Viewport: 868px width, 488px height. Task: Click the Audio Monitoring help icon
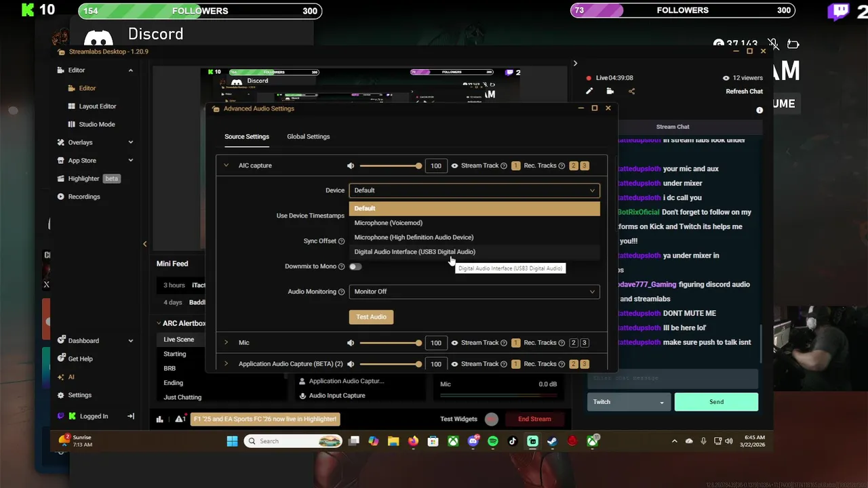341,291
